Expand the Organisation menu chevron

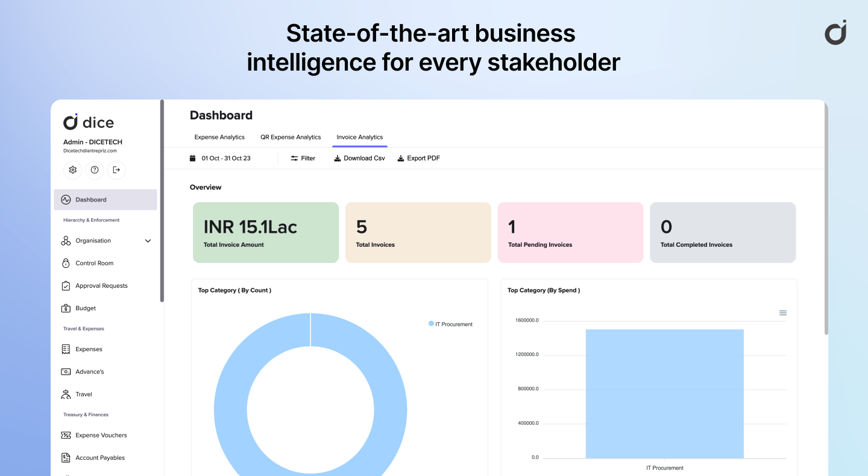(148, 241)
